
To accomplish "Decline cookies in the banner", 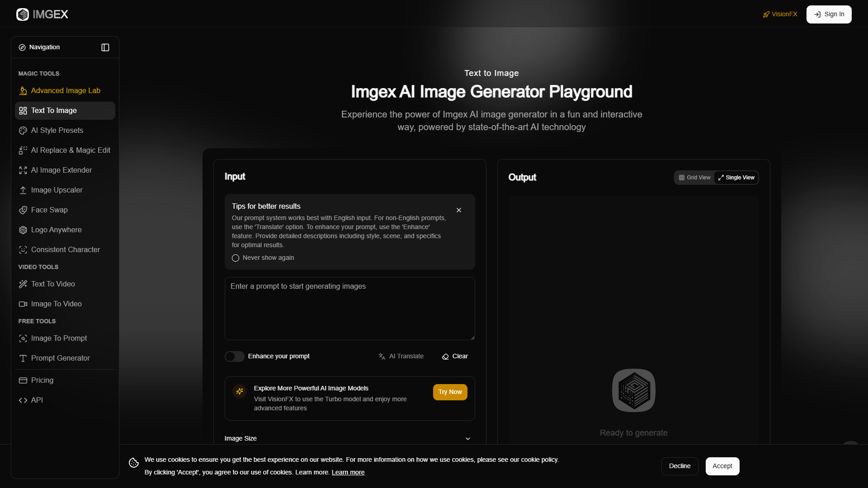I will [x=680, y=466].
